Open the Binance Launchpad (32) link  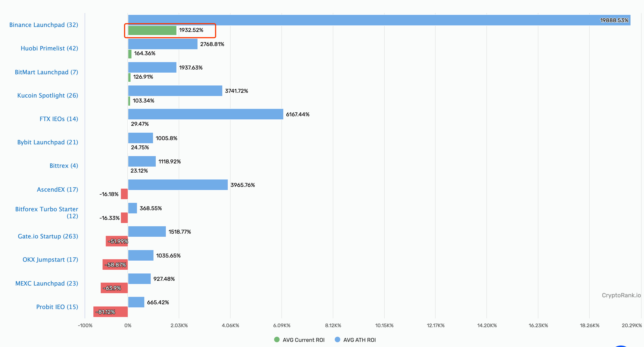click(44, 25)
